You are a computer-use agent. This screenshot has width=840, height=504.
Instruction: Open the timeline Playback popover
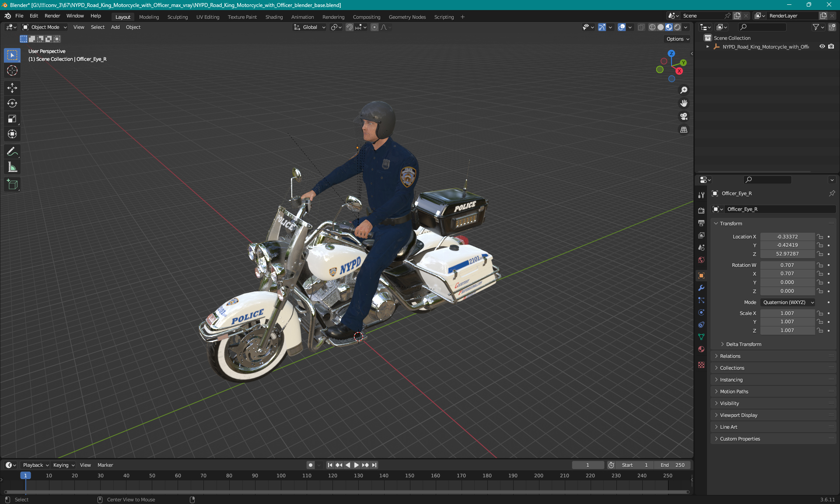click(35, 465)
